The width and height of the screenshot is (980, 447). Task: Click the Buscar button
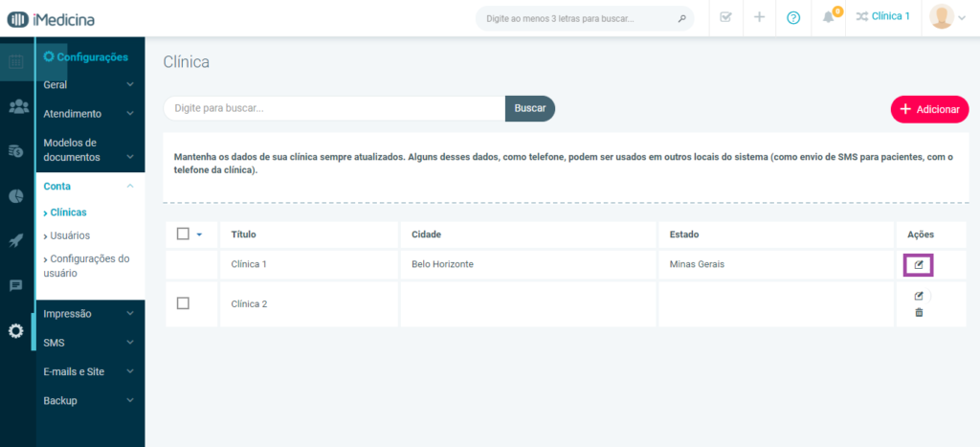[530, 108]
